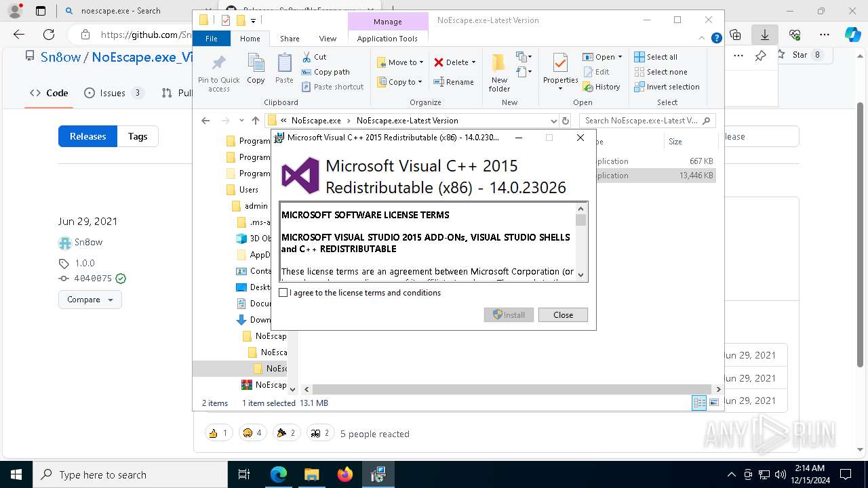
Task: Click the taskbar search box
Action: pyautogui.click(x=130, y=474)
